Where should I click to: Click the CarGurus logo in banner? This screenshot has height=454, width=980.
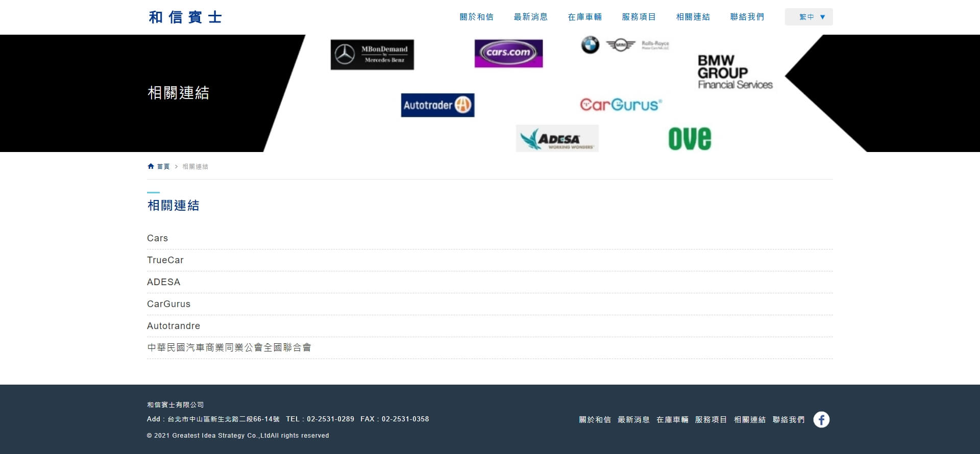click(621, 105)
